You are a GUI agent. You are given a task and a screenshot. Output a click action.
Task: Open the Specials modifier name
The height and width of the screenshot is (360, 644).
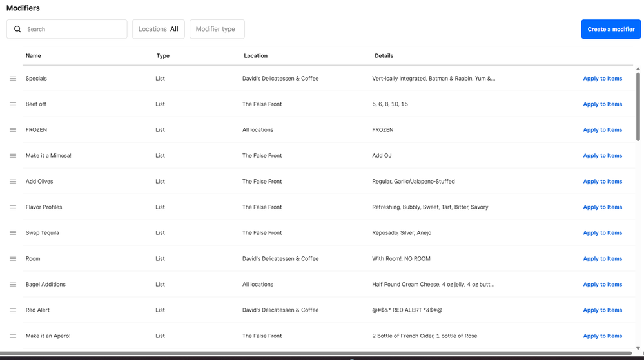[36, 79]
